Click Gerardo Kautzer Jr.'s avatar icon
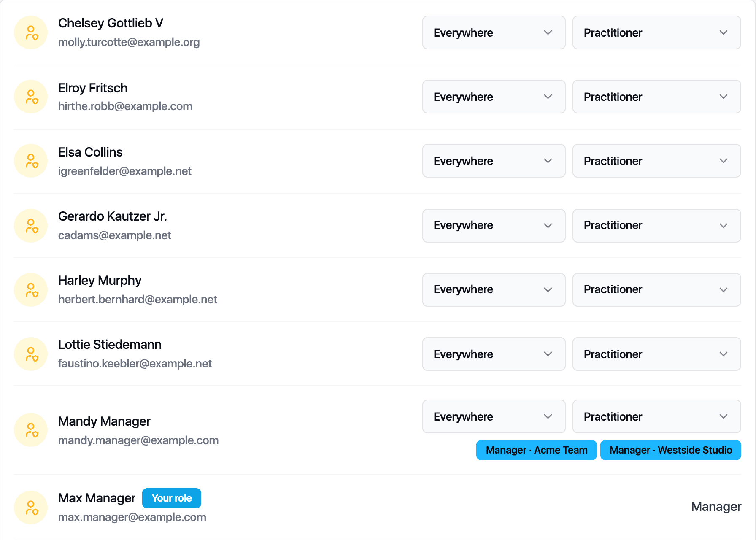 click(31, 226)
